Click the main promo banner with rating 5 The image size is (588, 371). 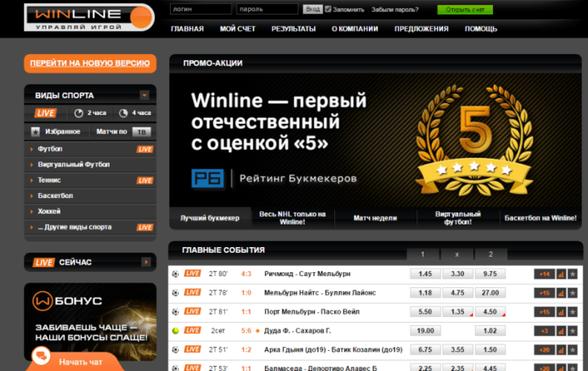click(x=375, y=140)
